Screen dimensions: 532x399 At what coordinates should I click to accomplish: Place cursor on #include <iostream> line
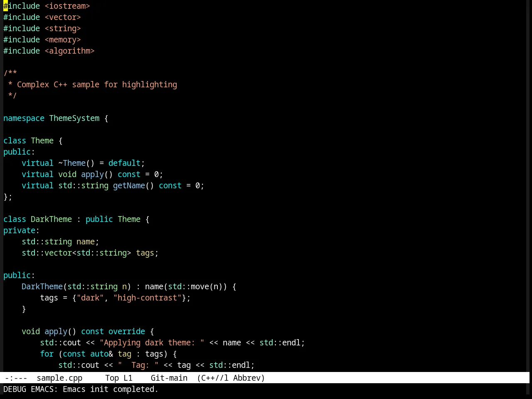[47, 6]
